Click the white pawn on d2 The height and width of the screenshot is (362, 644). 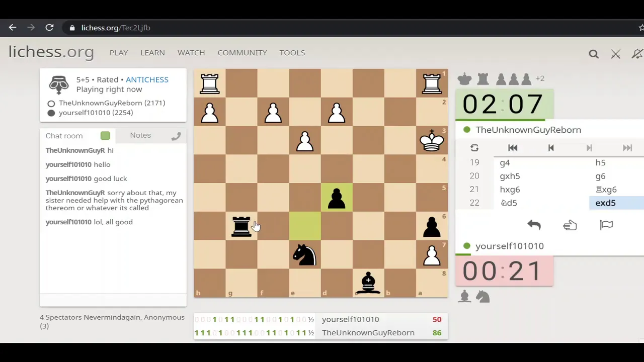[337, 112]
